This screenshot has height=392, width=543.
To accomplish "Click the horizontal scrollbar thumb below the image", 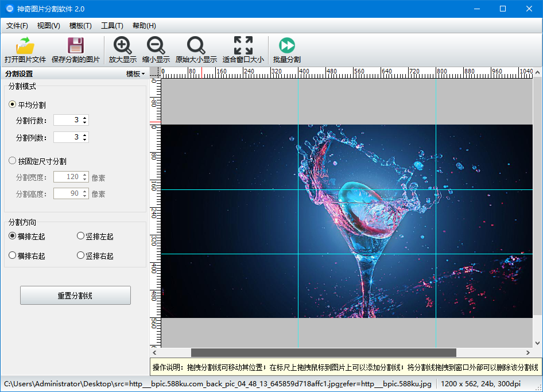I will (x=323, y=352).
